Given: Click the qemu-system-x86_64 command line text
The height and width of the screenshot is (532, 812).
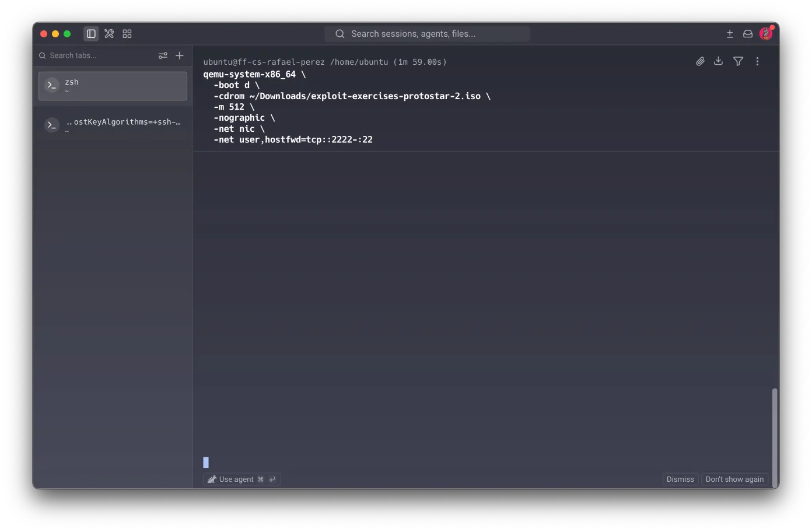Looking at the screenshot, I should (x=254, y=74).
